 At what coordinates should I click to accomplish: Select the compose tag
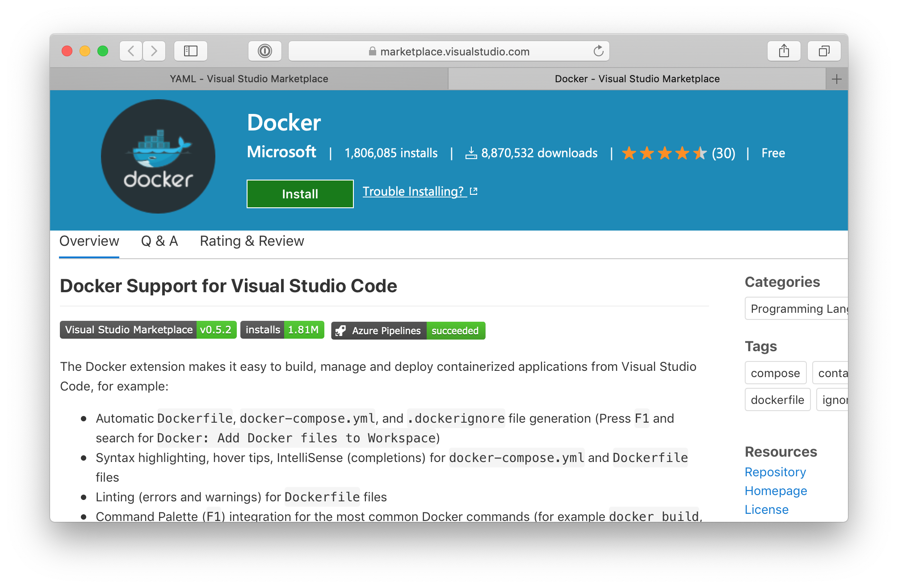click(x=775, y=373)
